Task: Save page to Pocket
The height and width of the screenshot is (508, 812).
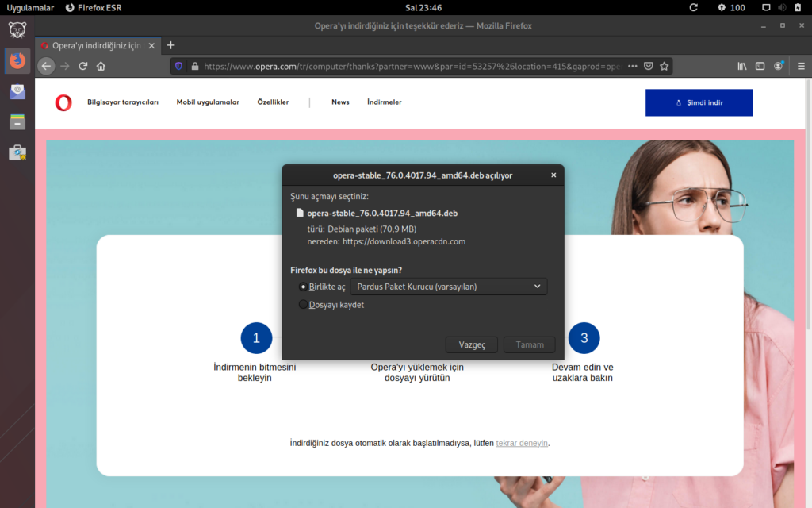Action: [649, 67]
